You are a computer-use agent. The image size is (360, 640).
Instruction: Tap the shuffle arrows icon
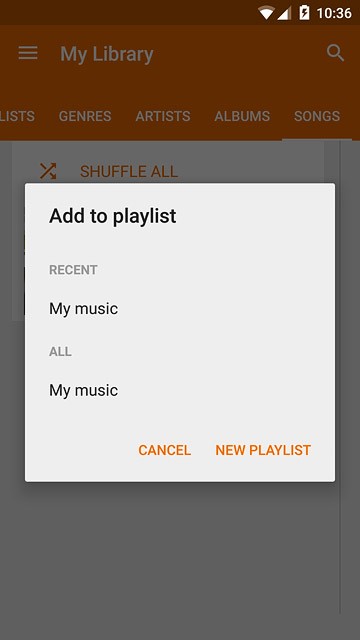48,171
